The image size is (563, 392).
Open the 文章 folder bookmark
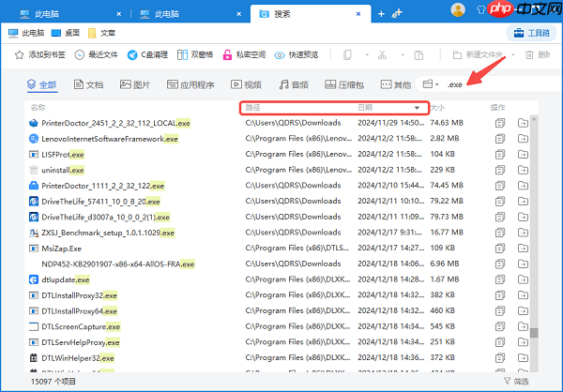[101, 33]
